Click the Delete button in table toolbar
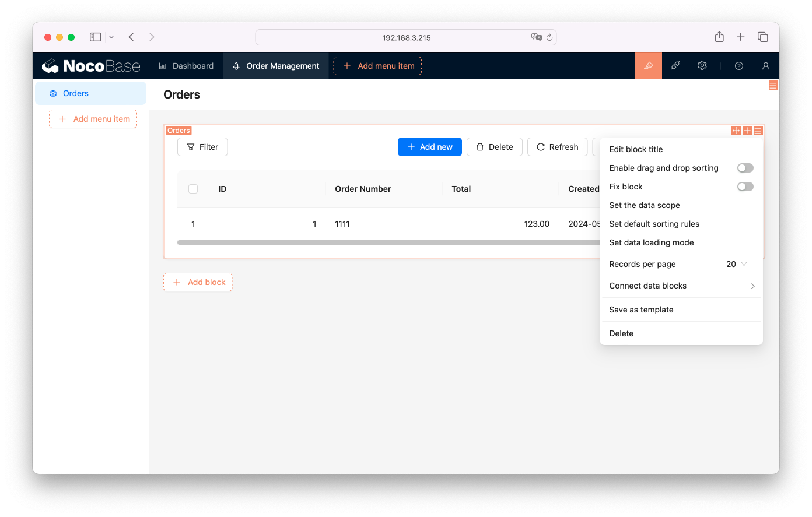Viewport: 812px width, 517px height. [x=495, y=147]
